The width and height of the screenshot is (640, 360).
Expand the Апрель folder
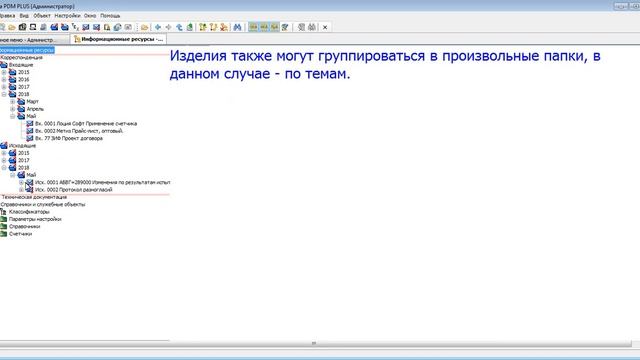pyautogui.click(x=13, y=109)
